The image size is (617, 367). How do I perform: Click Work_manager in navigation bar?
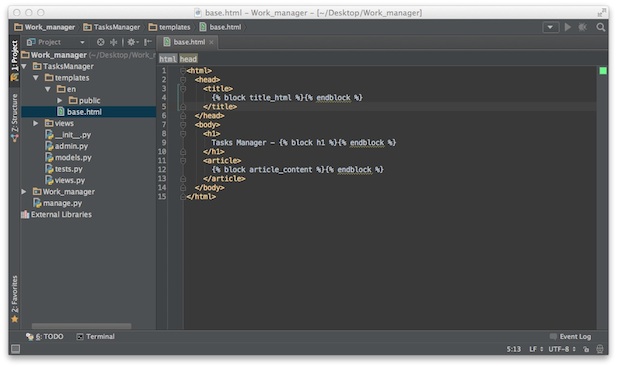[44, 27]
